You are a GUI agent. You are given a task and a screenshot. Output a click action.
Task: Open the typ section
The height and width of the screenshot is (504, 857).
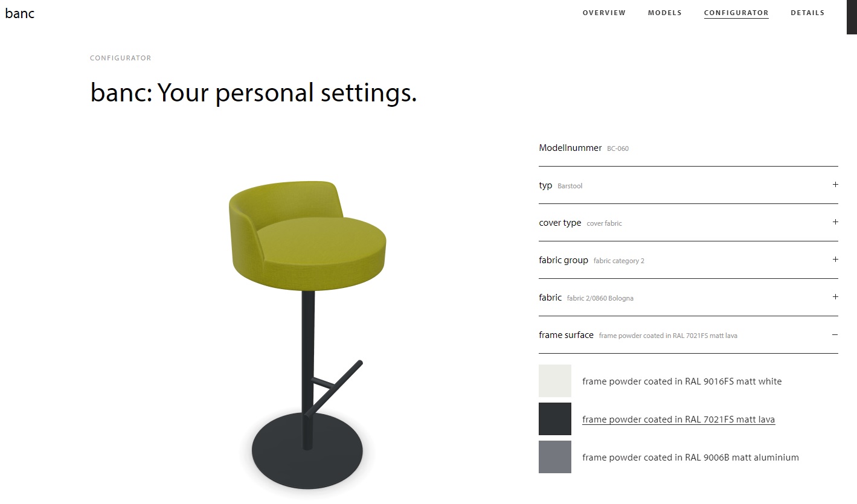point(545,185)
